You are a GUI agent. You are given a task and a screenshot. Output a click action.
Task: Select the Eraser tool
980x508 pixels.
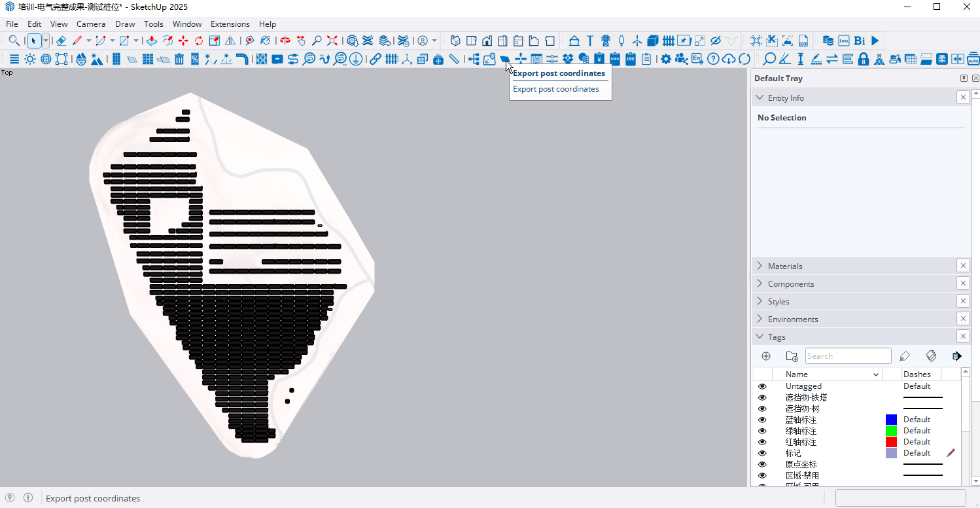pos(61,41)
